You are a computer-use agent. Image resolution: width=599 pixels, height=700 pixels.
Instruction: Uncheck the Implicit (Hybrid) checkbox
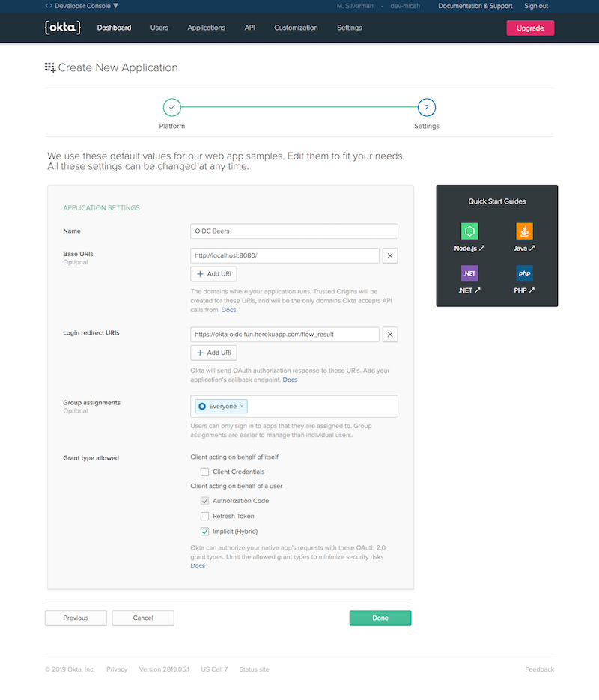(x=204, y=532)
